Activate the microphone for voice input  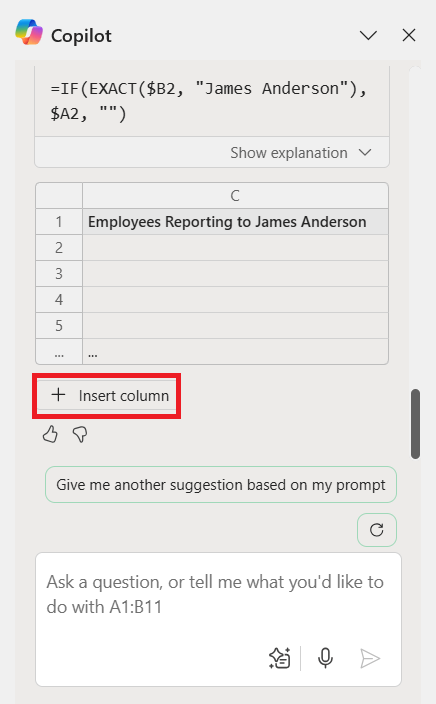pos(325,658)
